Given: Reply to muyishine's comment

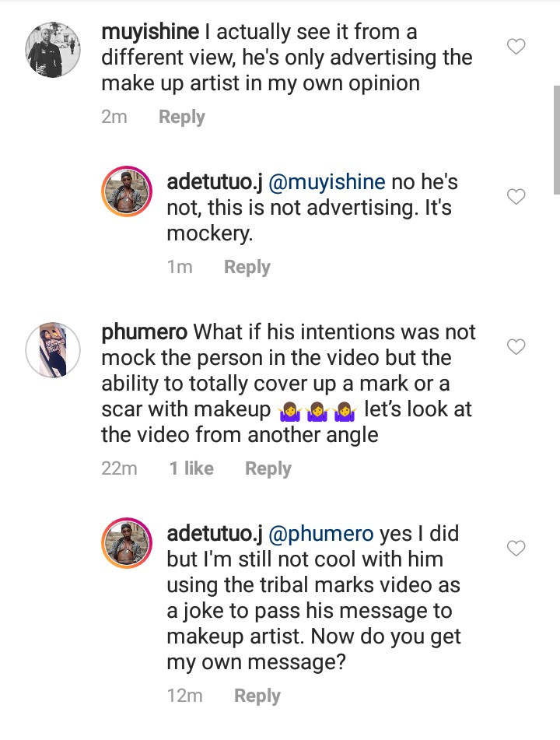Looking at the screenshot, I should (181, 117).
